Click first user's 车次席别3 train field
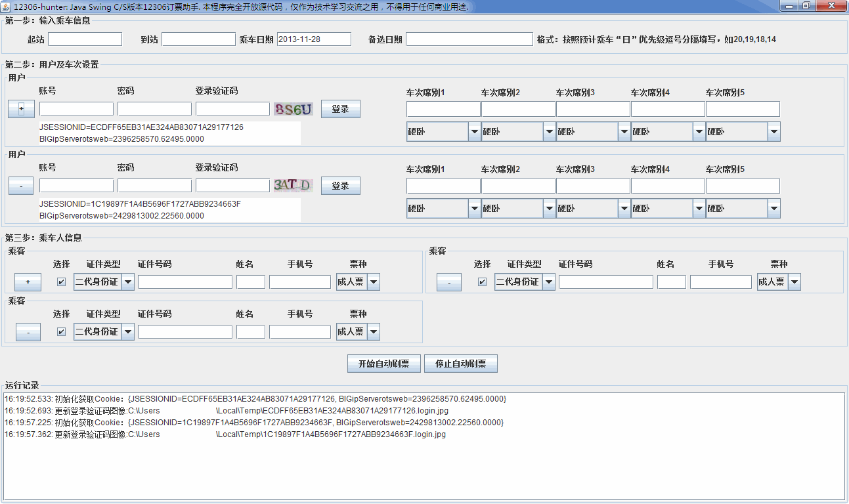The height and width of the screenshot is (504, 849). coord(593,109)
